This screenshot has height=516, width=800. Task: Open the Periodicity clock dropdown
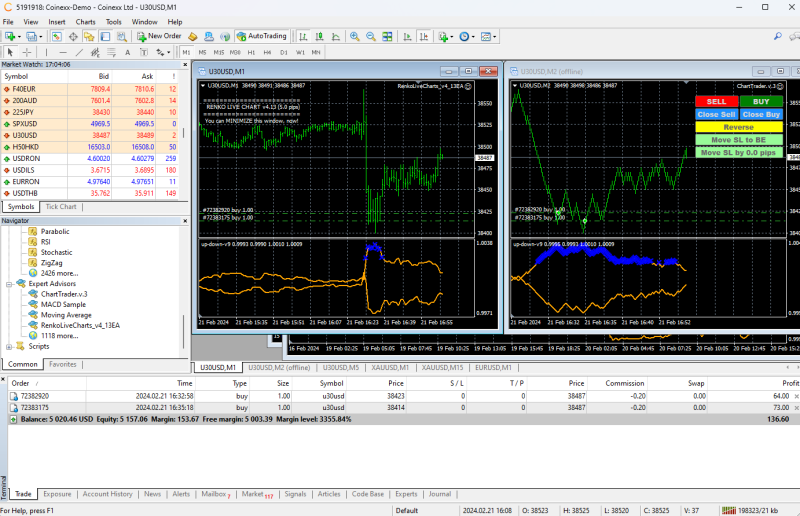468,36
